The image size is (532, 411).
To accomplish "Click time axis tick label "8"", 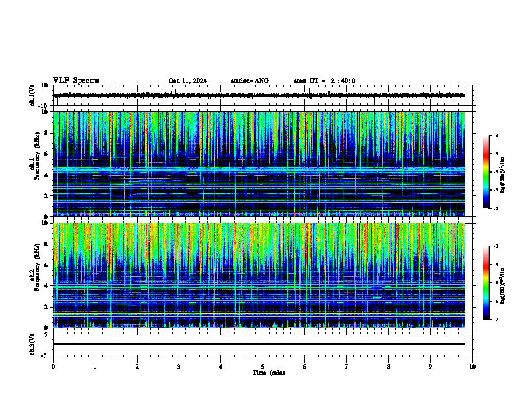I will 388,367.
